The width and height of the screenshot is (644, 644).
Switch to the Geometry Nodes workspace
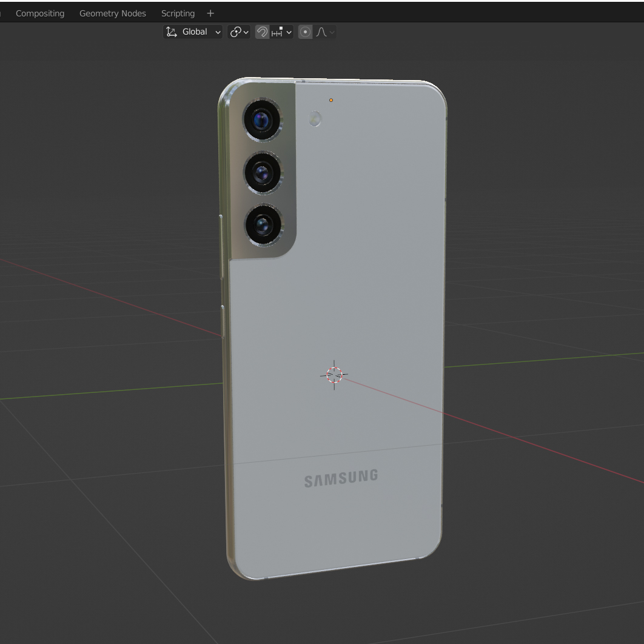pyautogui.click(x=113, y=13)
